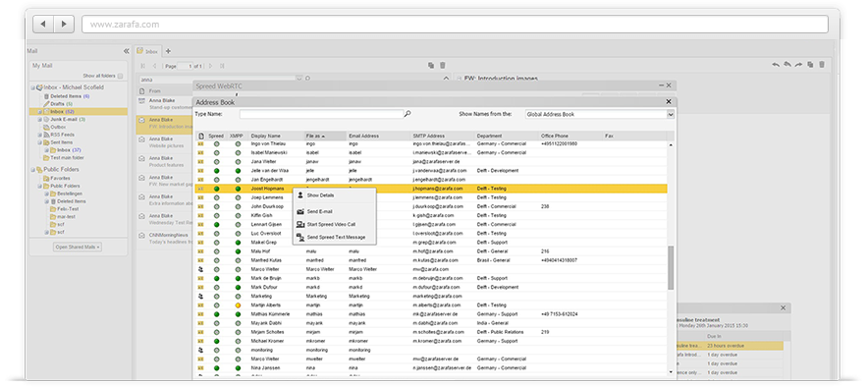
Task: Select the Felix-Test folder
Action: [64, 209]
